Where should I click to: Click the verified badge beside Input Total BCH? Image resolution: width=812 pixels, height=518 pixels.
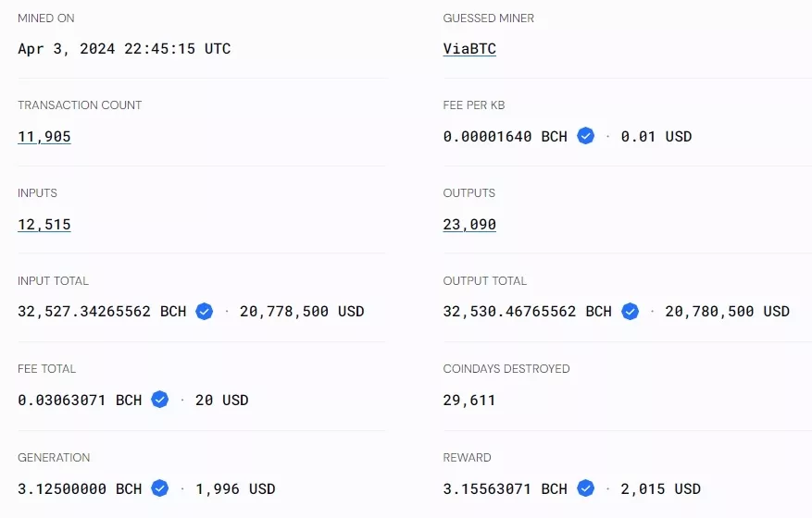pyautogui.click(x=205, y=312)
